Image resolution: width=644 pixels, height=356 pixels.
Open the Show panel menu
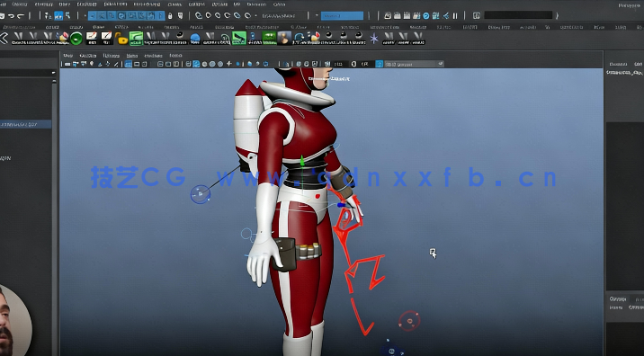tap(132, 56)
